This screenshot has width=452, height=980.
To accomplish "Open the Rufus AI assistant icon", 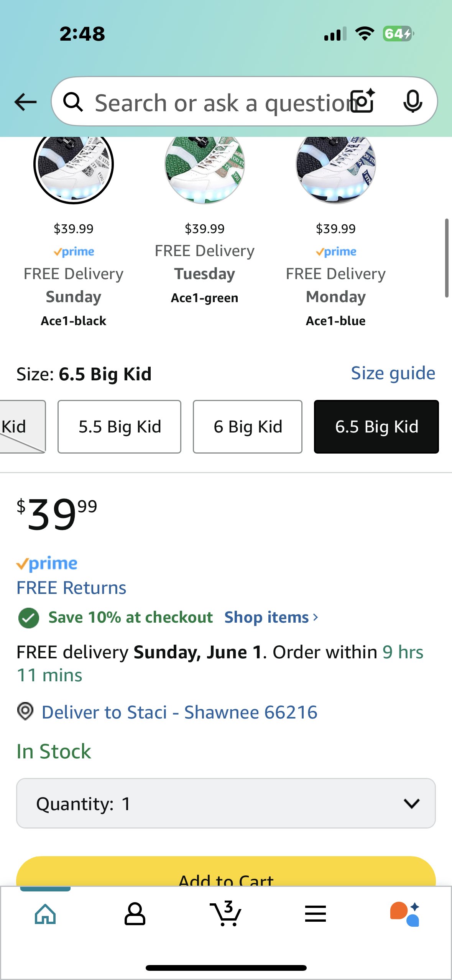I will coord(405,914).
